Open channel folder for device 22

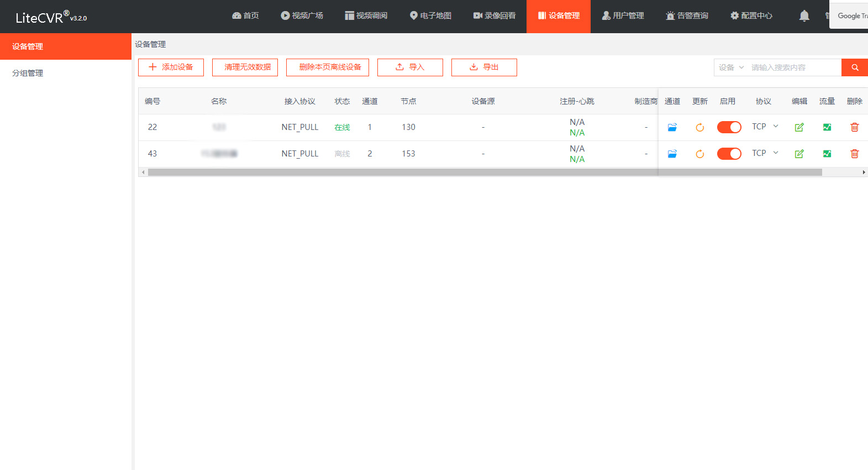point(672,127)
